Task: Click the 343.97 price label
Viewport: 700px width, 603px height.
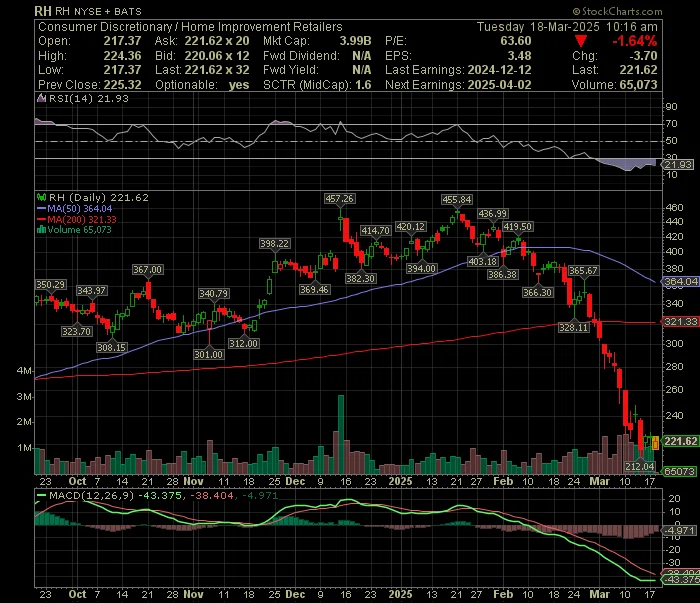Action: pos(92,291)
